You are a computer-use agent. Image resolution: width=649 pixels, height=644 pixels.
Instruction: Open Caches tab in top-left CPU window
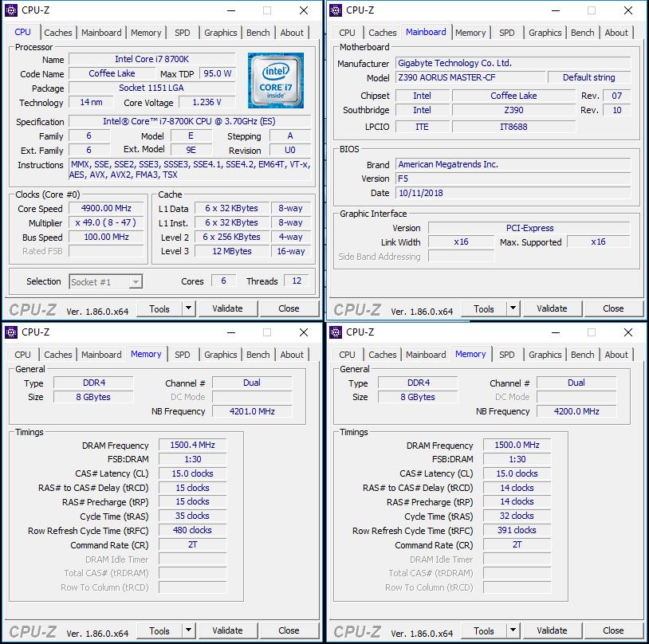tap(58, 33)
